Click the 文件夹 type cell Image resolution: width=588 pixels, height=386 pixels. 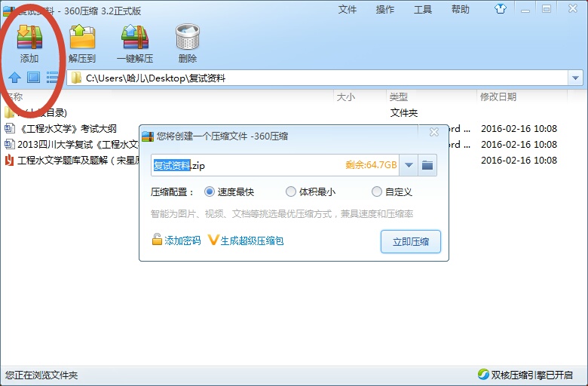coord(404,112)
